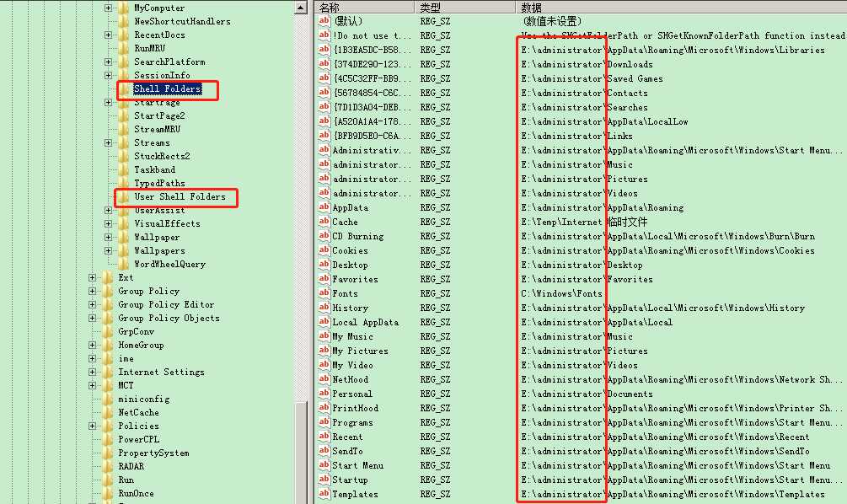Click the 数据 column header
847x504 pixels.
tap(682, 7)
